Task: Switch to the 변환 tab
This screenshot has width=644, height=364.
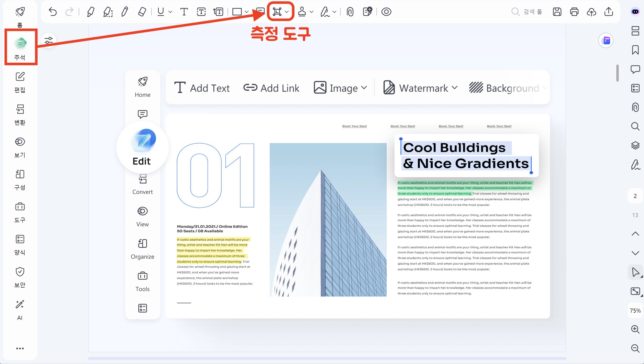Action: point(20,115)
